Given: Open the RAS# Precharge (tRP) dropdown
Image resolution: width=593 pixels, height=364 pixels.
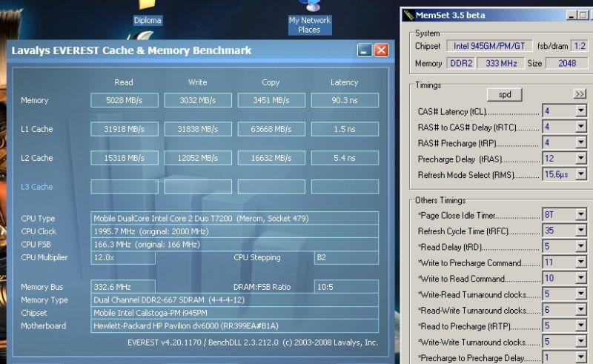Looking at the screenshot, I should coord(581,142).
